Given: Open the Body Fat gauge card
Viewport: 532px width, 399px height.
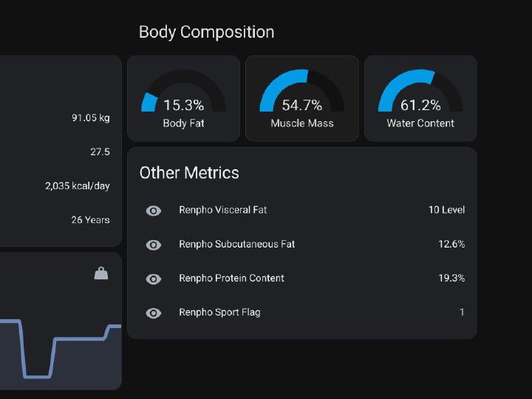Looking at the screenshot, I should (183, 98).
